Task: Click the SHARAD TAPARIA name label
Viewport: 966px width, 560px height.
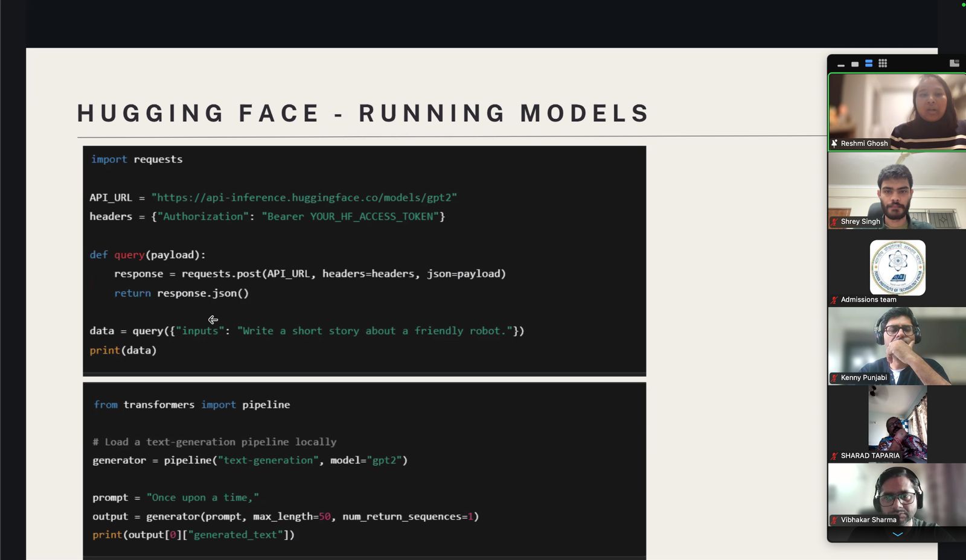Action: pyautogui.click(x=870, y=456)
